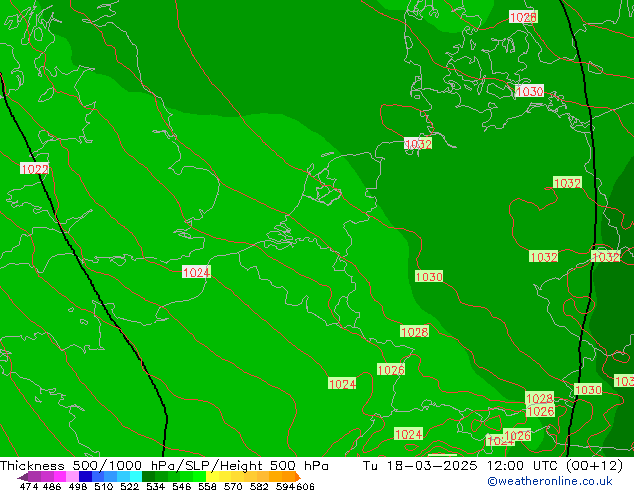Click the white-background 1032 isobar label

pos(418,144)
